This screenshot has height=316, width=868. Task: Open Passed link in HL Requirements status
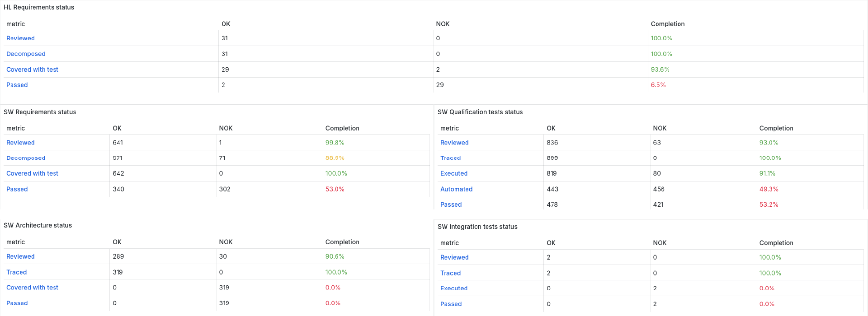pyautogui.click(x=17, y=85)
